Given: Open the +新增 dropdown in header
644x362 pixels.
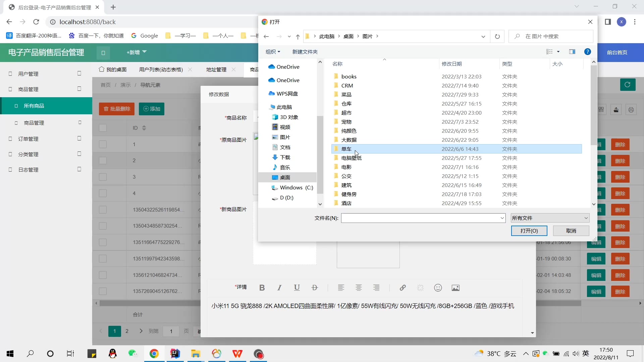Looking at the screenshot, I should click(137, 52).
